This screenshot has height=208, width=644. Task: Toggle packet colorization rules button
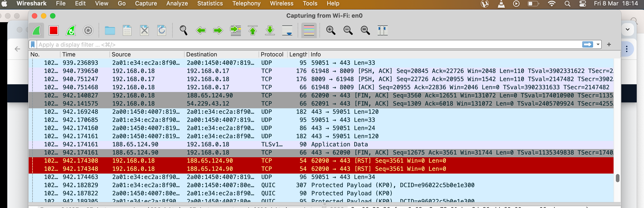(309, 30)
